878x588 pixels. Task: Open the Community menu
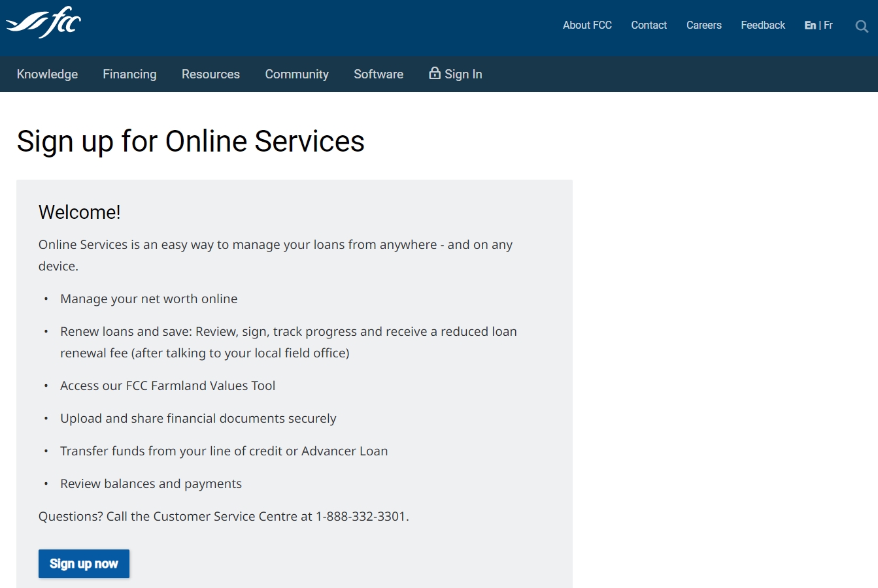tap(296, 74)
